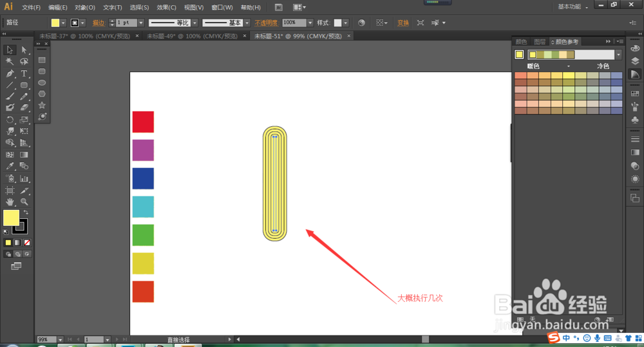Select the Artboard tool
Screen dimensions: 644x347
pos(10,191)
